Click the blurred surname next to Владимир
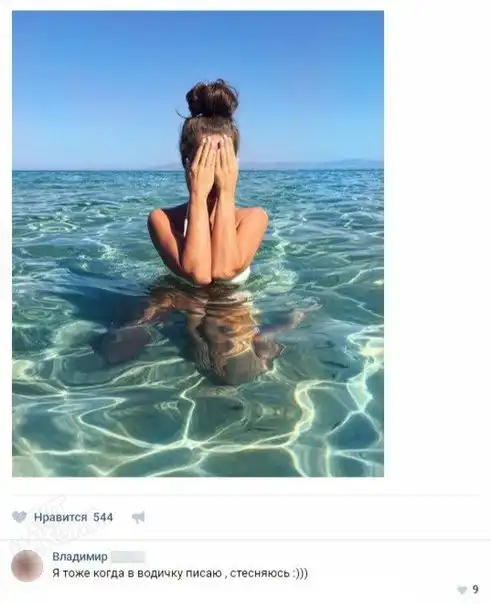 [x=128, y=557]
